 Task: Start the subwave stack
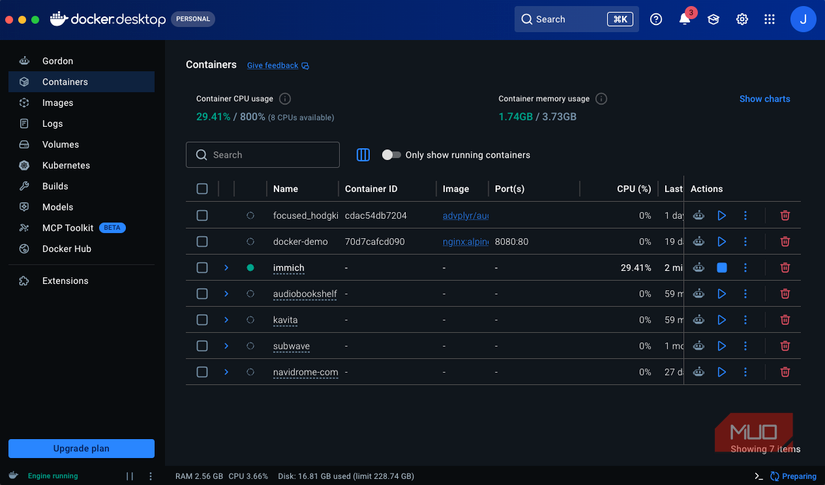(x=721, y=346)
